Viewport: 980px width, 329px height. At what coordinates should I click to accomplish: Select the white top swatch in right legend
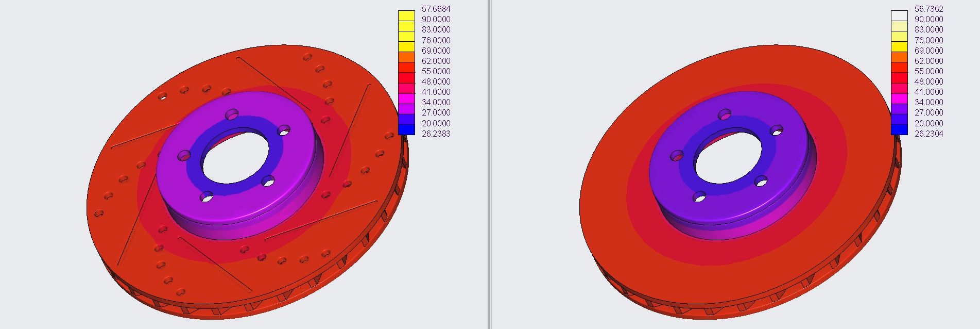click(x=899, y=15)
